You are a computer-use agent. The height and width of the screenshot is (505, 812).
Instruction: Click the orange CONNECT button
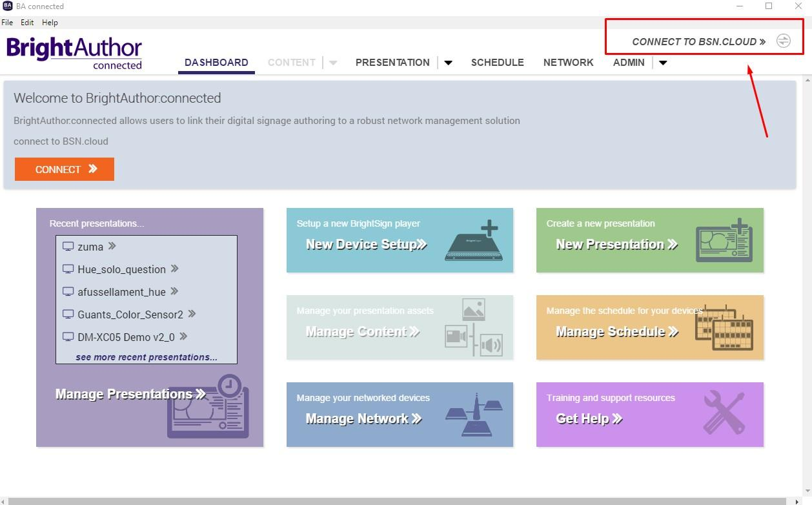pyautogui.click(x=65, y=169)
